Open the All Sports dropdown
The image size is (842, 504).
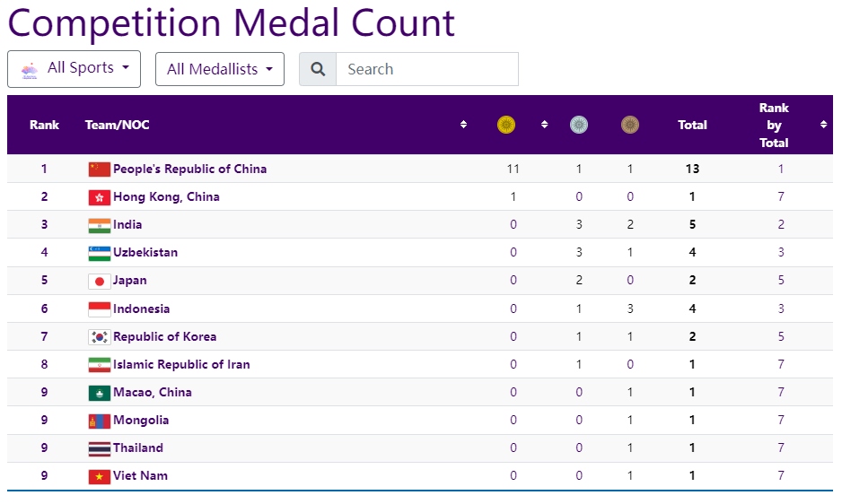point(75,69)
